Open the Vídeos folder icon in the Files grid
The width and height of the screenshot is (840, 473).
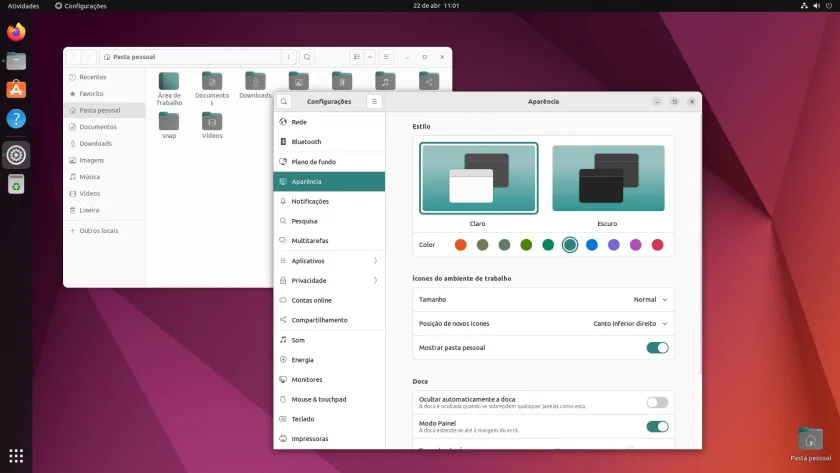212,125
